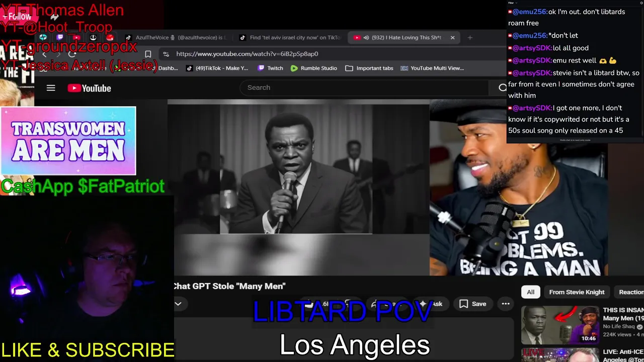Screen dimensions: 644x362
Task: Click emu256's "*don't let" chat message
Action: (563, 35)
